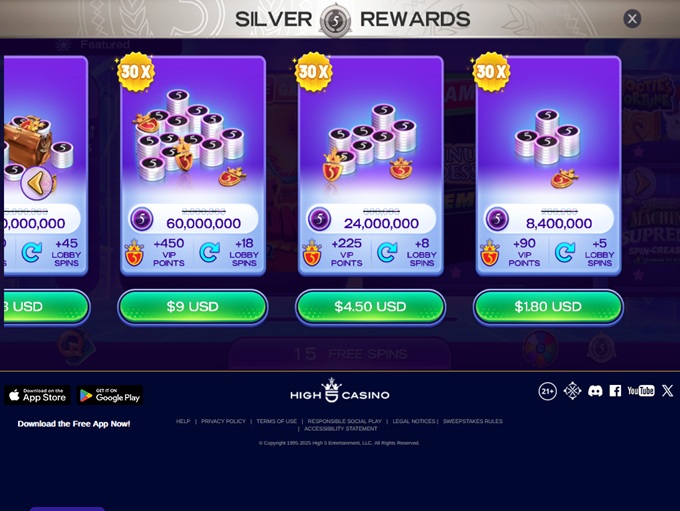Open the X social icon
The height and width of the screenshot is (511, 680).
[x=667, y=391]
